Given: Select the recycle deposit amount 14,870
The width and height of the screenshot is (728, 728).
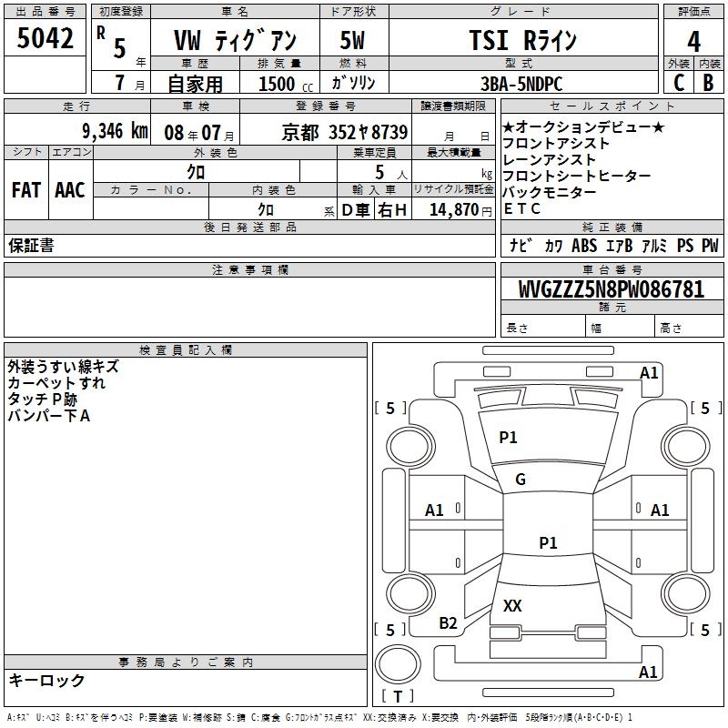Looking at the screenshot, I should point(453,209).
